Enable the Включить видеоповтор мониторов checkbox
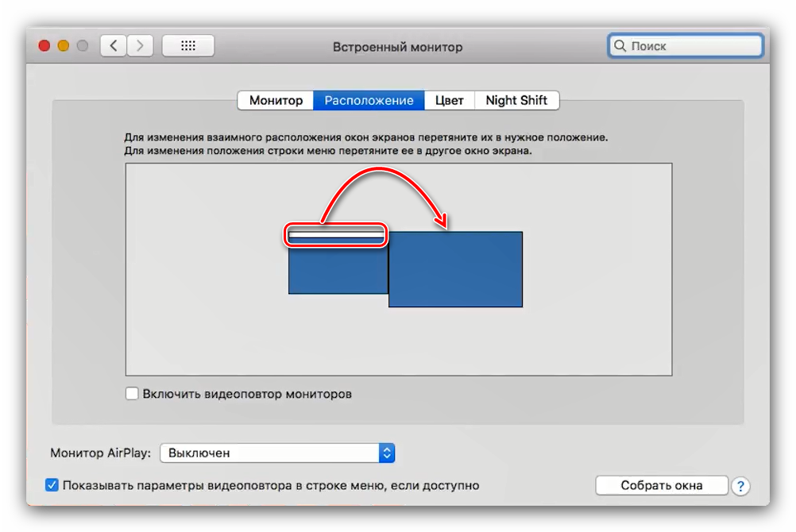 tap(132, 394)
